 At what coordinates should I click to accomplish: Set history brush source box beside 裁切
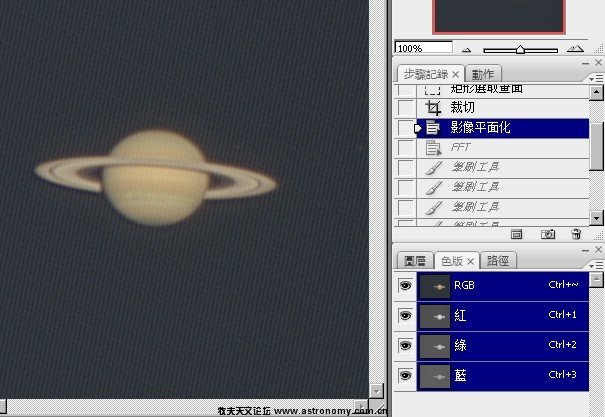(x=404, y=108)
